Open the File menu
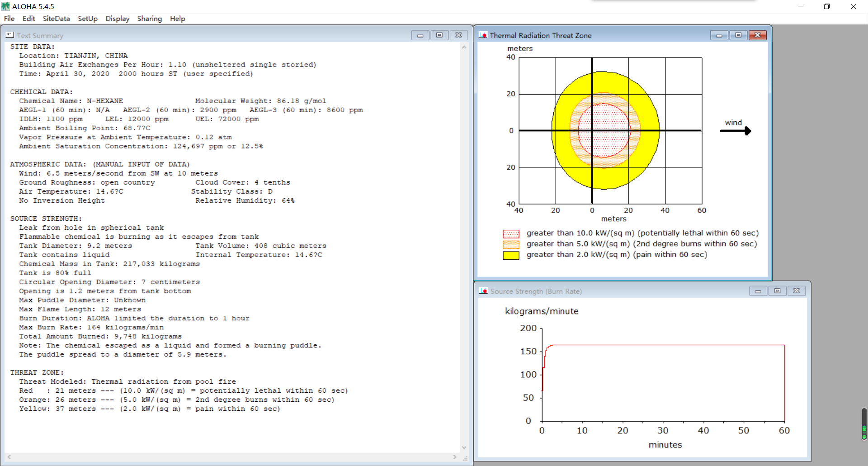 point(9,19)
